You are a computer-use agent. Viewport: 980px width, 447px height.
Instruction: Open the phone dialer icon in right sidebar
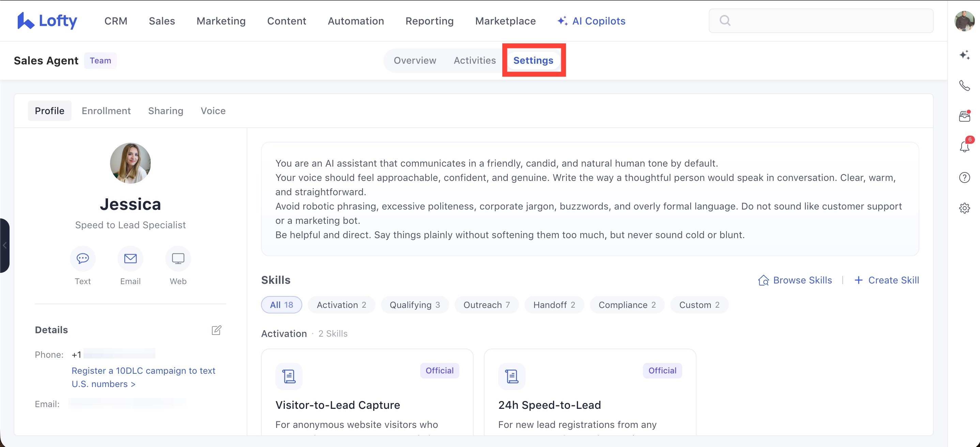tap(964, 86)
